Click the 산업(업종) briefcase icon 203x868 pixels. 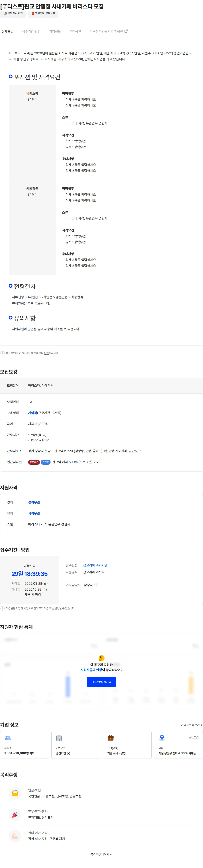tap(110, 738)
